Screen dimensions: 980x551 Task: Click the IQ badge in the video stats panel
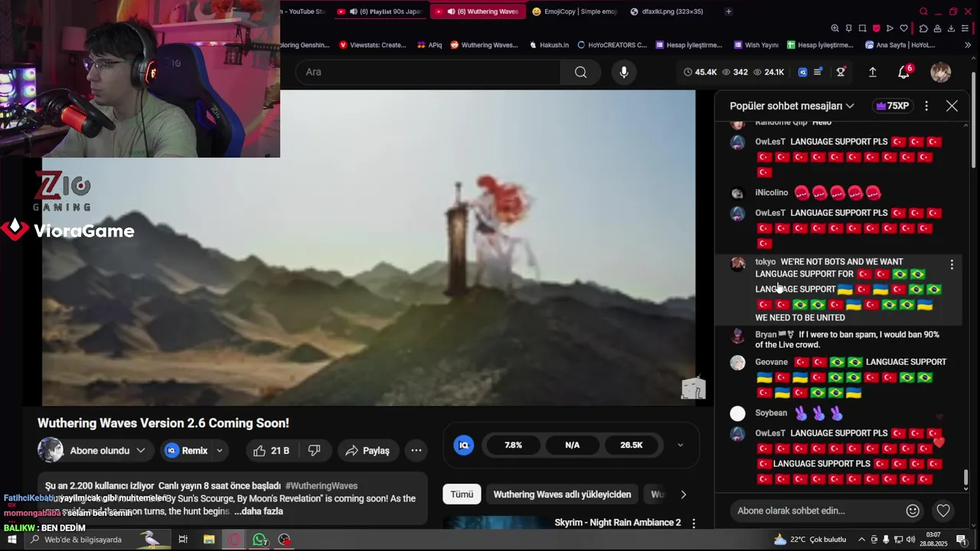point(463,445)
